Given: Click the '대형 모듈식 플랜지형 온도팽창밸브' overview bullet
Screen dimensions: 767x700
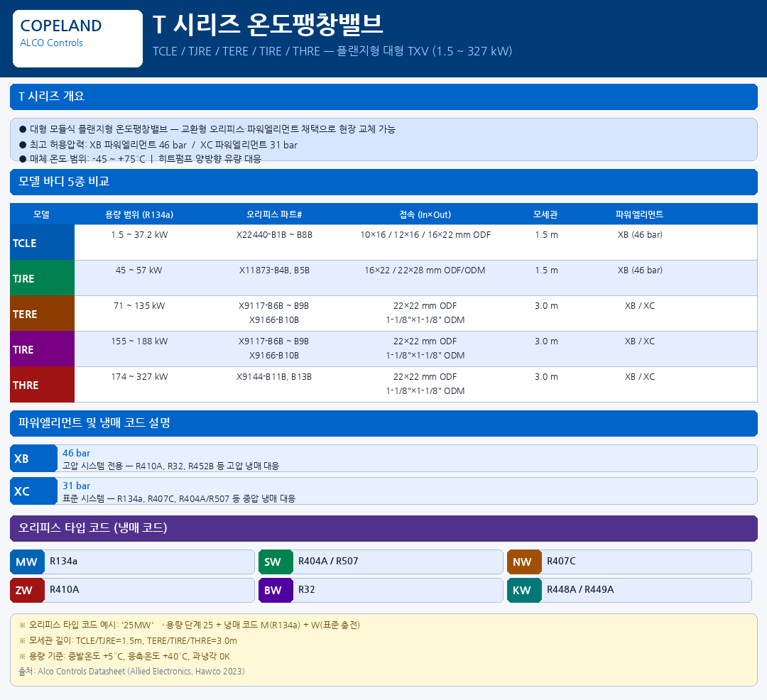Looking at the screenshot, I should 207,129.
